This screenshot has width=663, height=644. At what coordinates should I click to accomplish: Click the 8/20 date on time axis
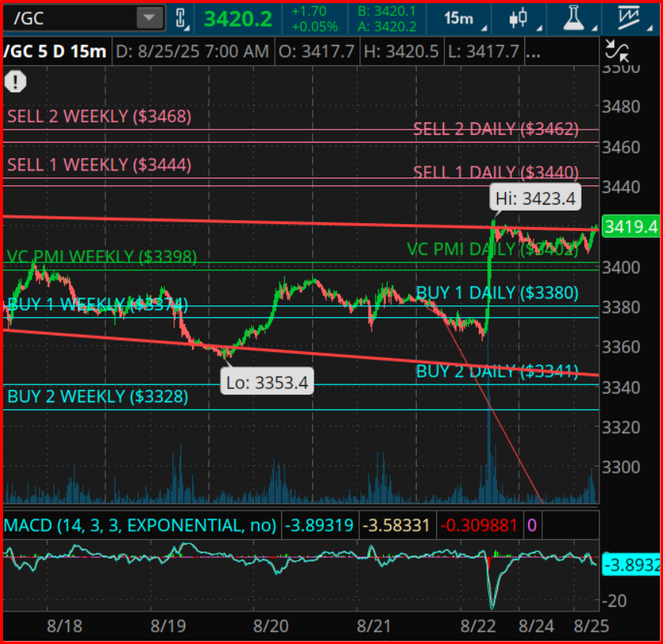[271, 626]
